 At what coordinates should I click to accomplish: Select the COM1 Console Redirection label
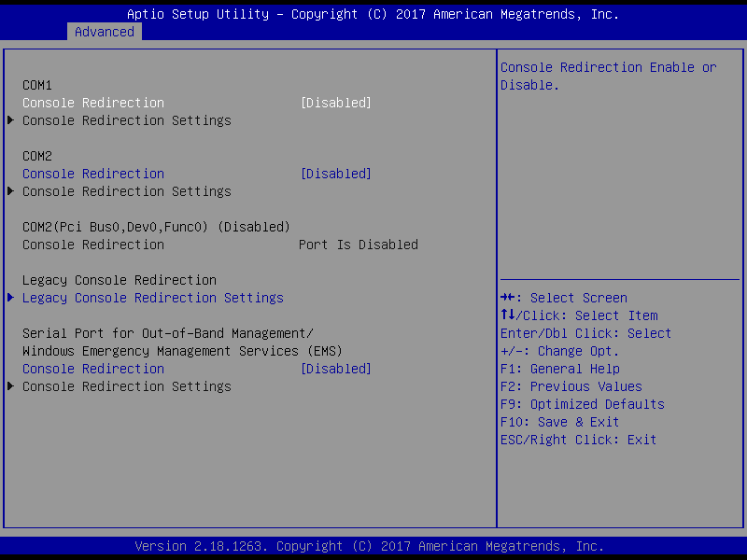pyautogui.click(x=93, y=103)
